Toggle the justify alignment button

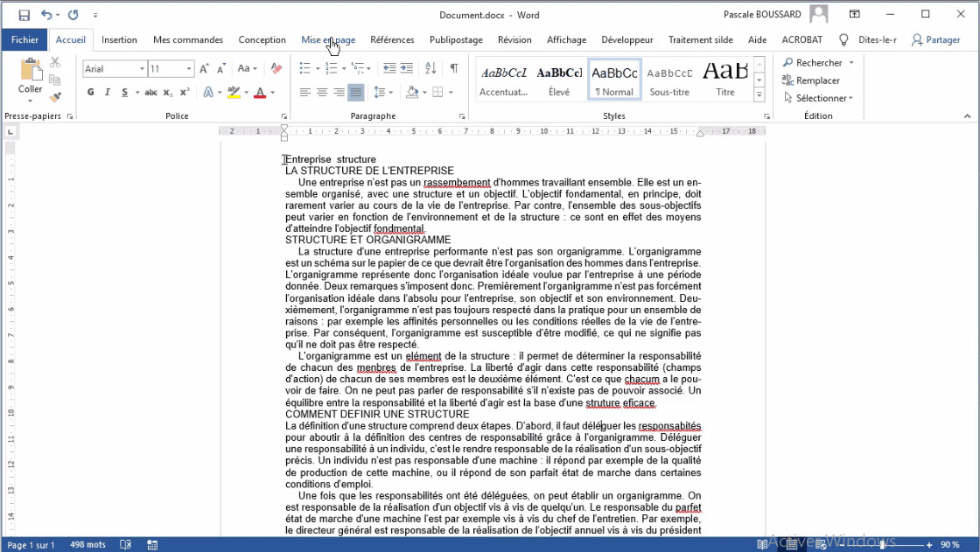pyautogui.click(x=355, y=93)
